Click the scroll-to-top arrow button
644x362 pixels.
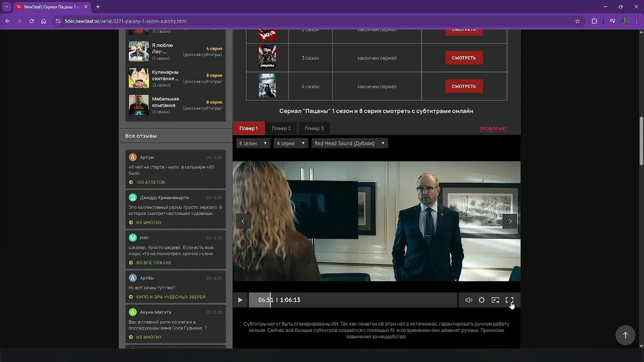tap(625, 335)
